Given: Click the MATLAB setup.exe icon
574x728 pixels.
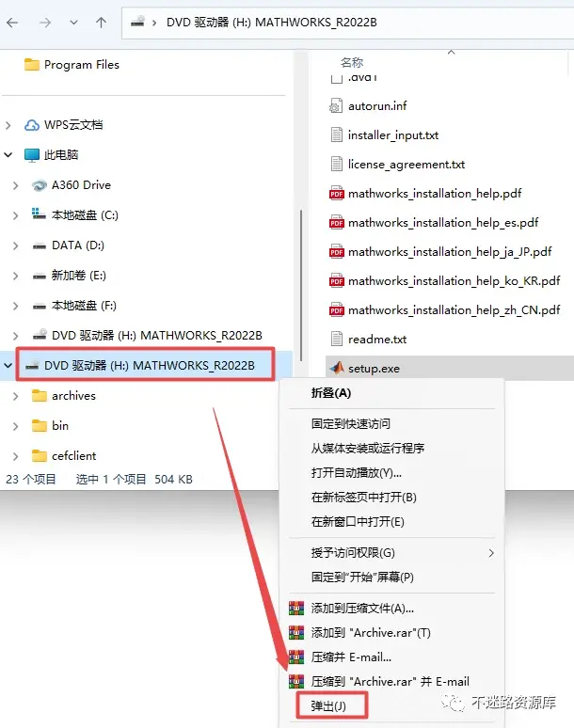Looking at the screenshot, I should [x=337, y=368].
